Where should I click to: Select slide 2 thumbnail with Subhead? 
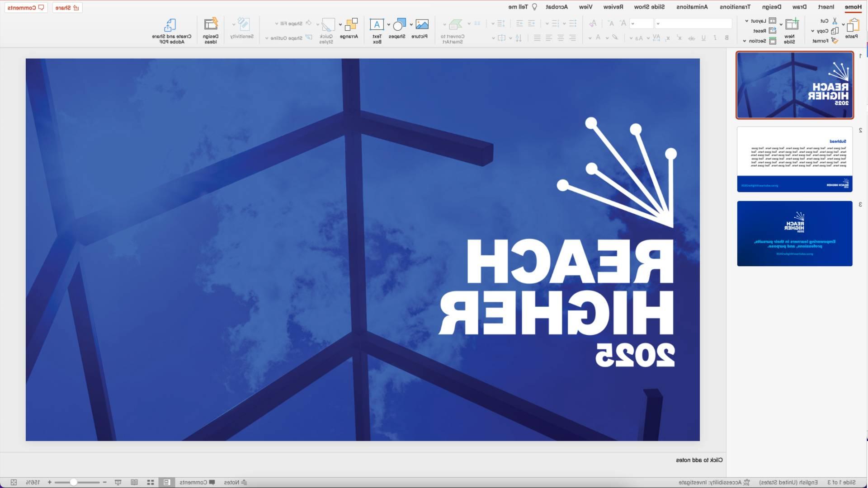[795, 159]
